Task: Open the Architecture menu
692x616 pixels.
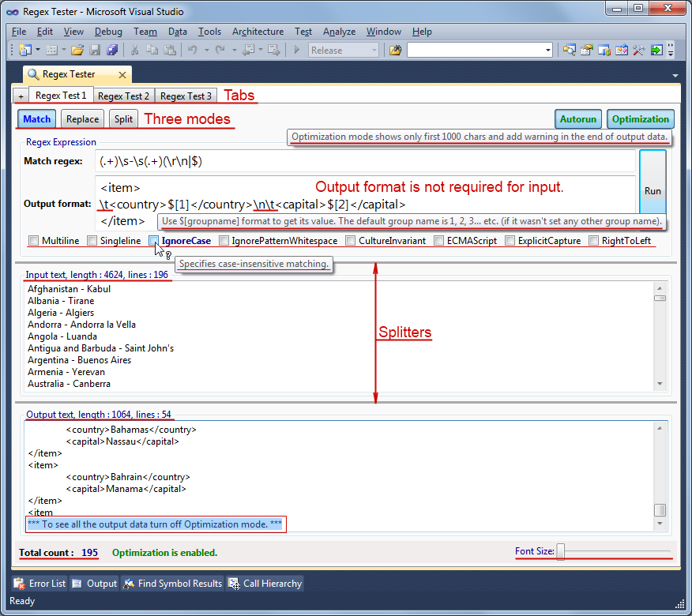Action: tap(258, 32)
